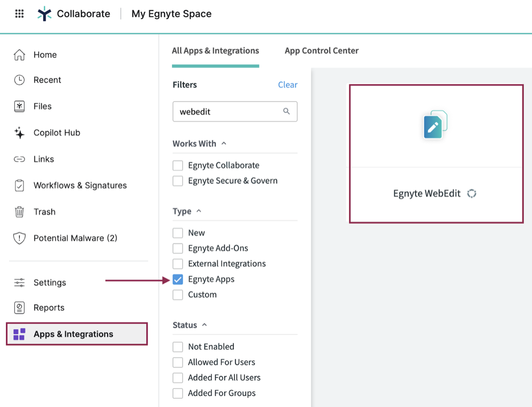Click the Links chain icon
Image resolution: width=532 pixels, height=407 pixels.
pos(19,159)
